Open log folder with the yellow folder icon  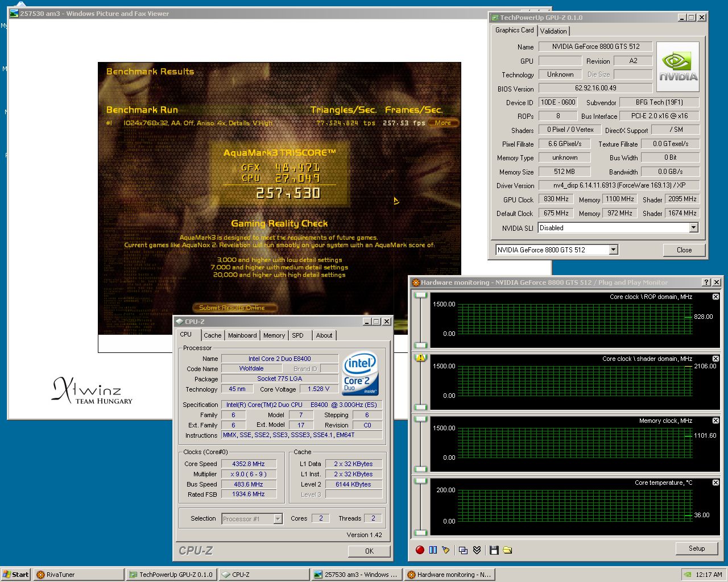pos(507,550)
